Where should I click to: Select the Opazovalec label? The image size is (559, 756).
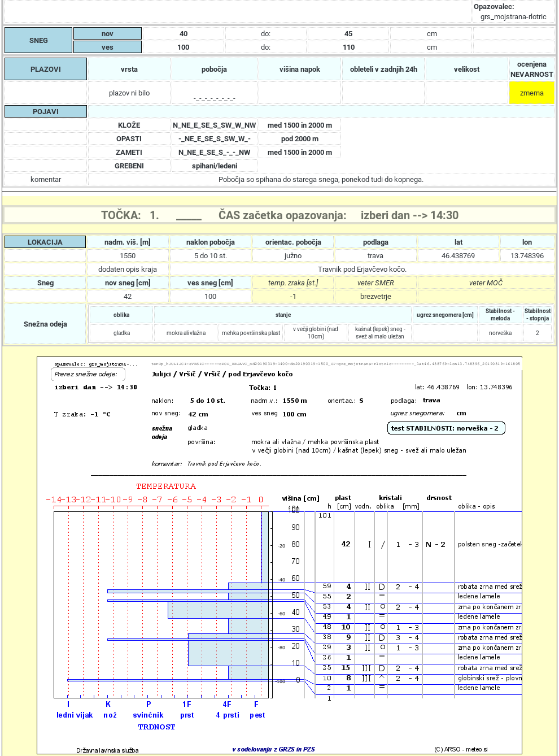pyautogui.click(x=494, y=7)
